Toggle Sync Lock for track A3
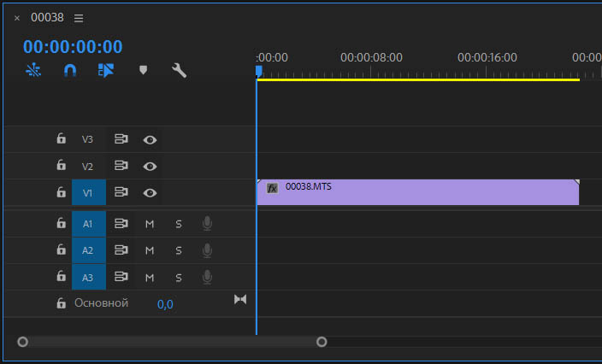Image resolution: width=602 pixels, height=364 pixels. click(121, 277)
